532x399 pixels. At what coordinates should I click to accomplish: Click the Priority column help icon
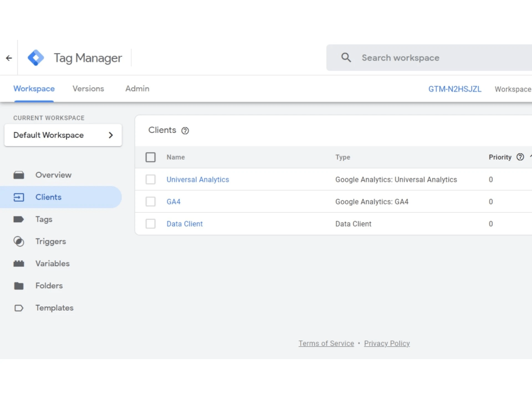click(520, 157)
